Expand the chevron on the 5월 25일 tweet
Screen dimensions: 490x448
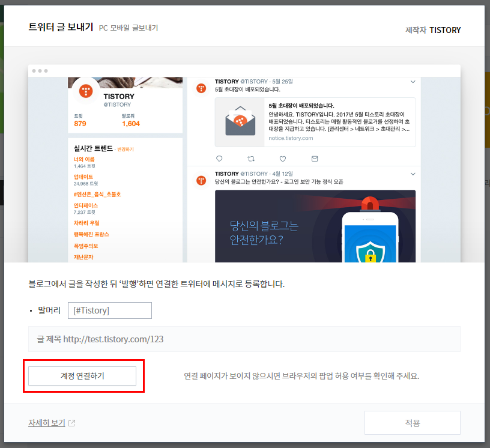(x=413, y=82)
